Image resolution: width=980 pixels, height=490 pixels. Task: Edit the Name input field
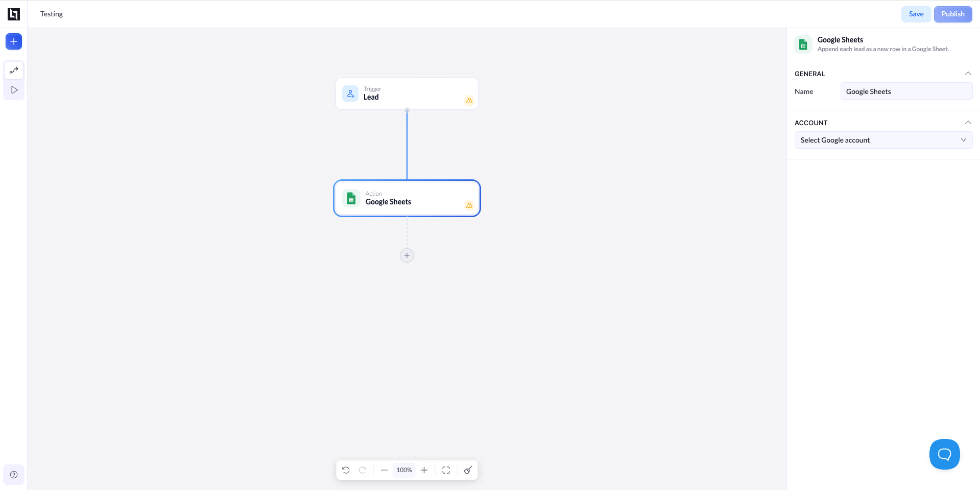click(906, 91)
